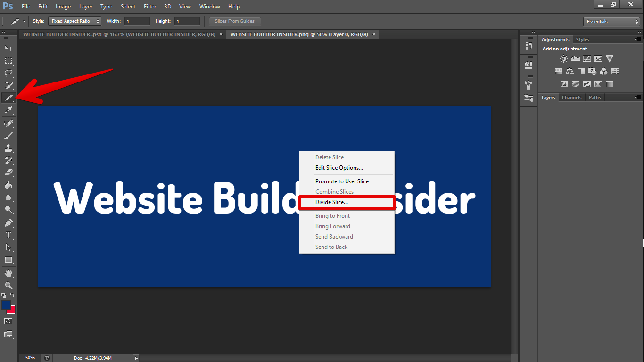This screenshot has width=644, height=362.
Task: Open the Filter menu
Action: (149, 6)
